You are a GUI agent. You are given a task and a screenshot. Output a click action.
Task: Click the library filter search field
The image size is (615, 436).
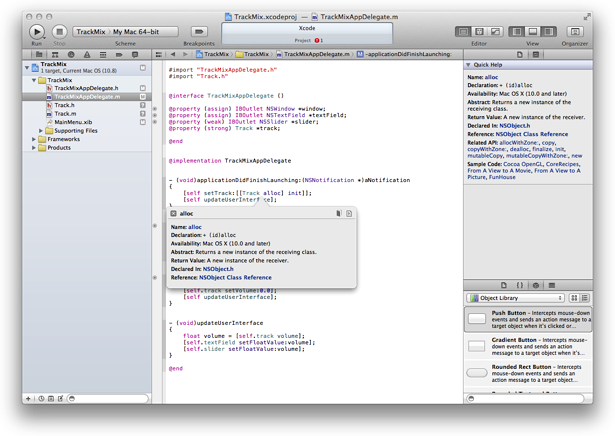point(525,398)
